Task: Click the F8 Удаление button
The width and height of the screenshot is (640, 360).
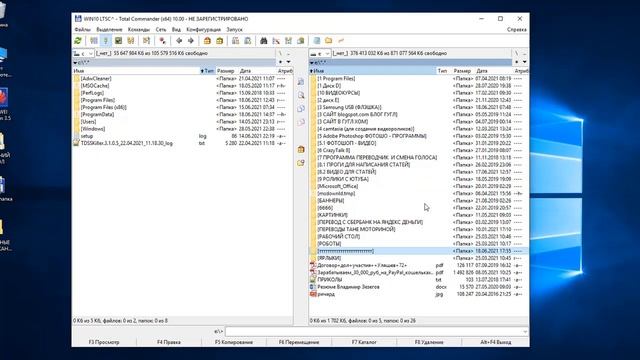Action: (x=429, y=342)
